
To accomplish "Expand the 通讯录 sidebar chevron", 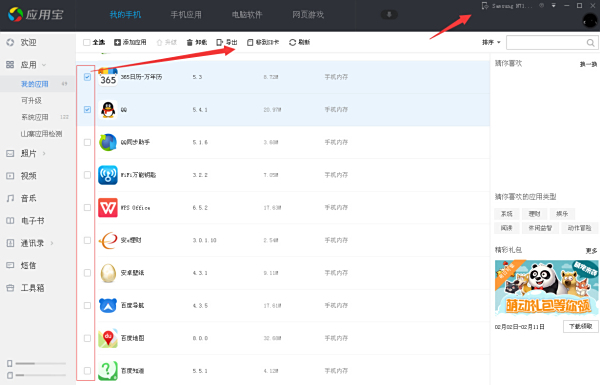I will coord(52,243).
